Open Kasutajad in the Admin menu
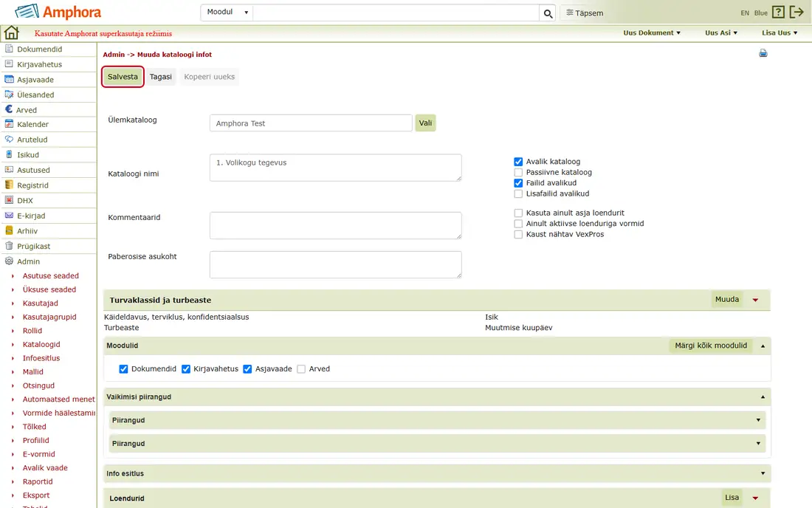 pos(41,303)
